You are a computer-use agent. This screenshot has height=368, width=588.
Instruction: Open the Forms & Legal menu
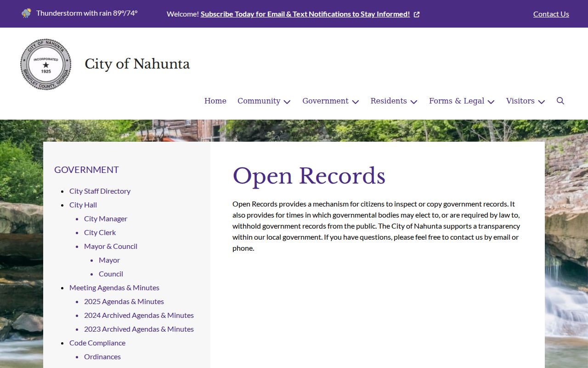click(457, 101)
